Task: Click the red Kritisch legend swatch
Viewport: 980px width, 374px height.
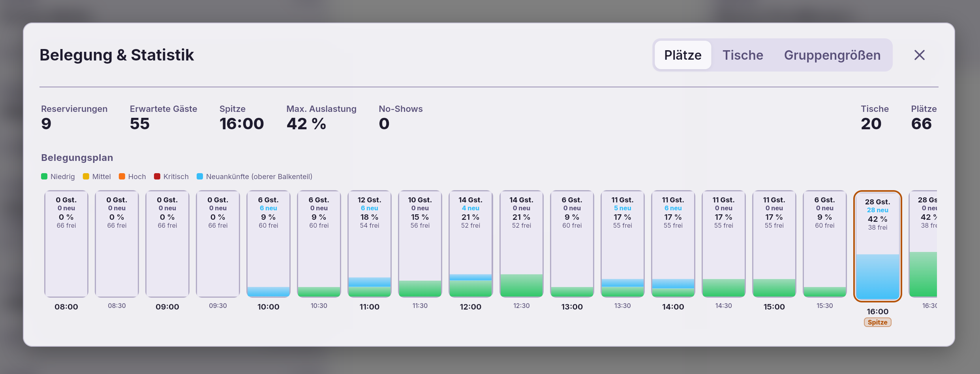Action: click(157, 176)
